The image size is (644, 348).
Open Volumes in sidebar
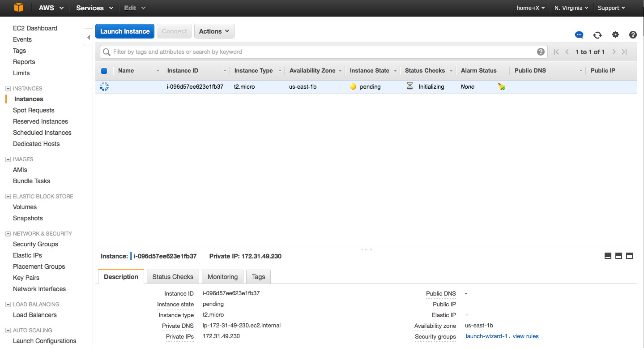[25, 207]
